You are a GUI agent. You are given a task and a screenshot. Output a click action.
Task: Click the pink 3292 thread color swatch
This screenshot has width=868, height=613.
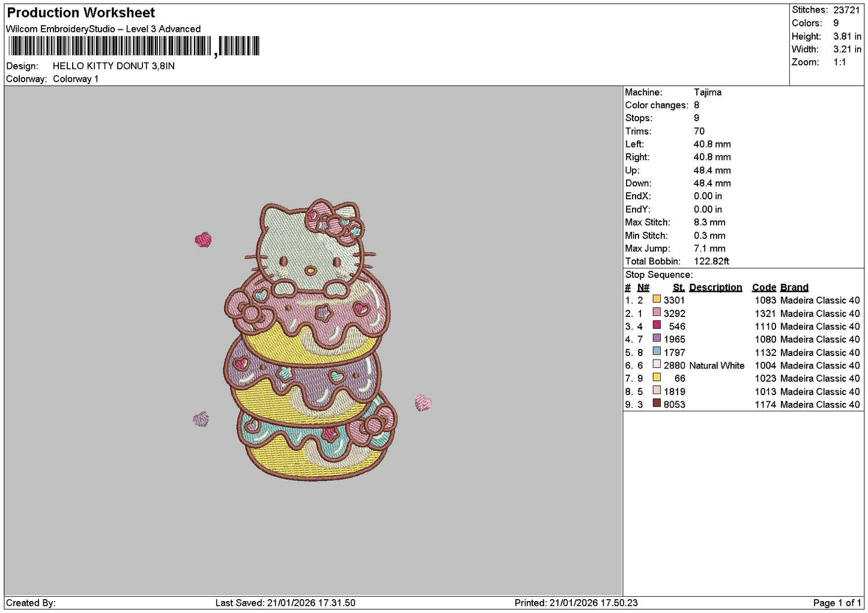657,313
